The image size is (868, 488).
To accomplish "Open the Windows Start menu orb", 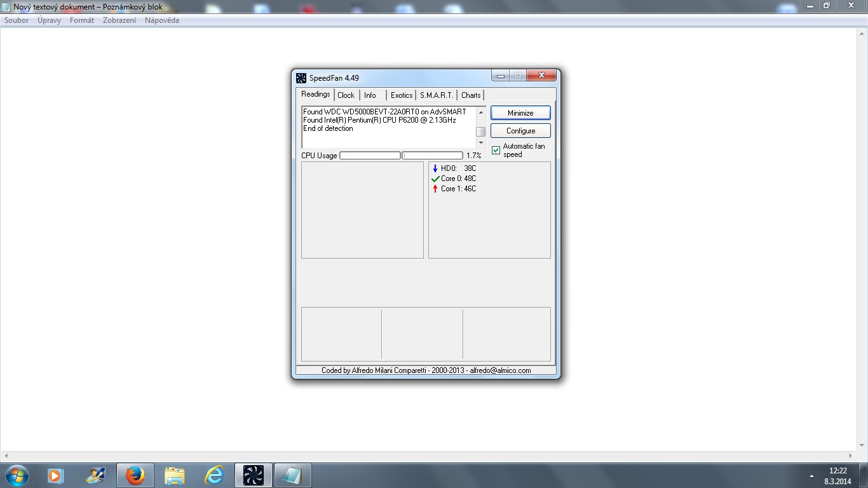I will [x=17, y=475].
